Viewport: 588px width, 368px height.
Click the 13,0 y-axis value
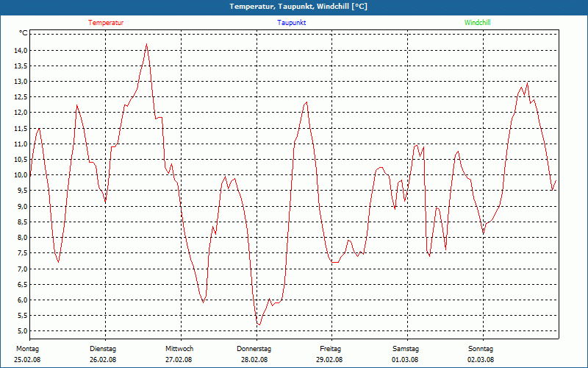[21, 82]
